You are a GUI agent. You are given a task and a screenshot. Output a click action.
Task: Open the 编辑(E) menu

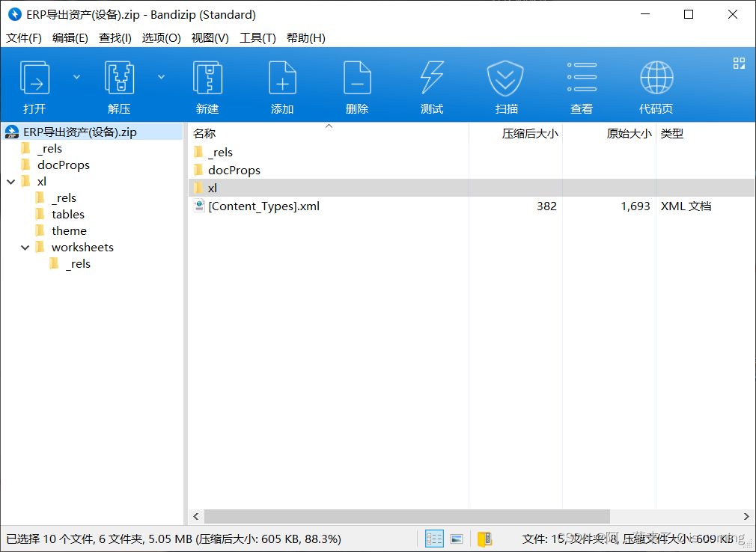tap(70, 38)
